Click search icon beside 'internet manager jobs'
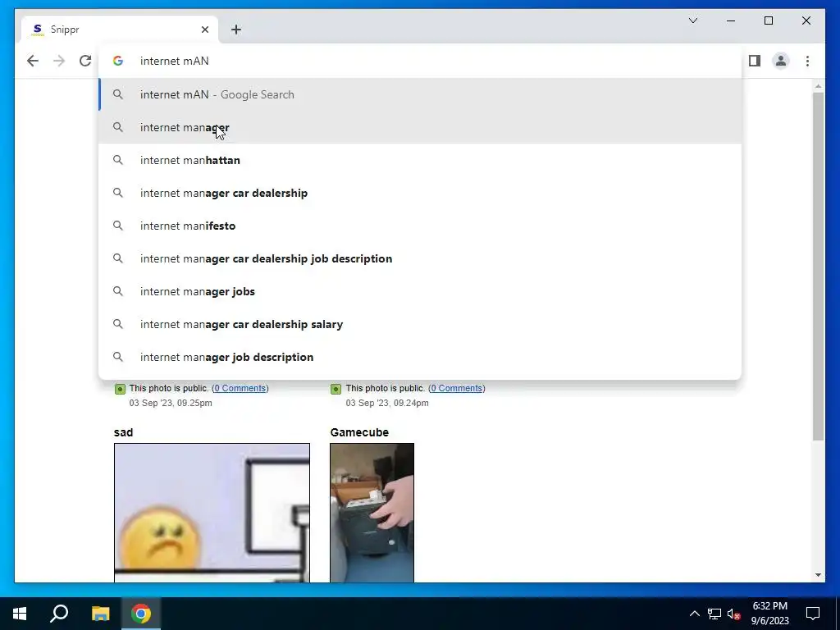The image size is (840, 630). [x=118, y=291]
